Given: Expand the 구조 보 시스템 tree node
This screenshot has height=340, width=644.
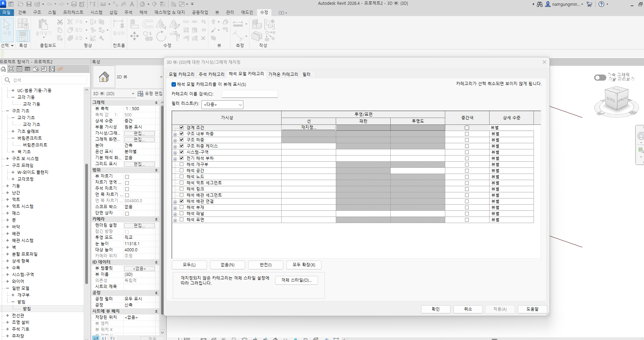Looking at the screenshot, I should click(8, 159).
